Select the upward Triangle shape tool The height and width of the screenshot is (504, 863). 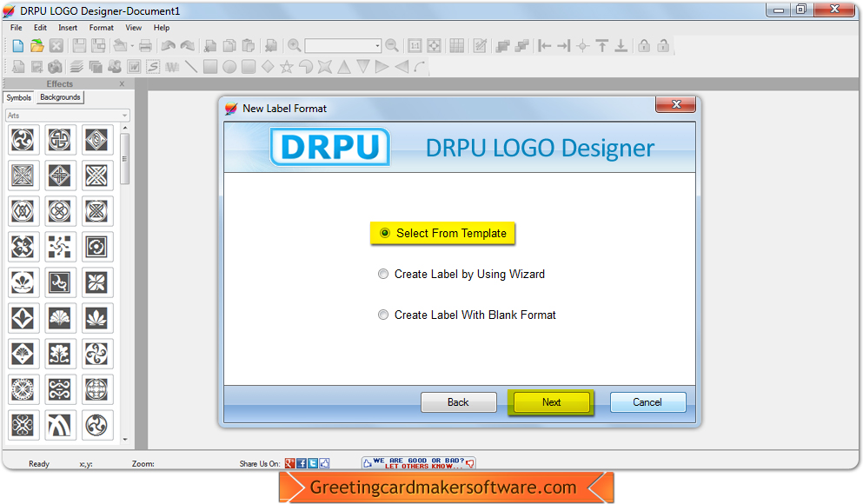coord(344,67)
